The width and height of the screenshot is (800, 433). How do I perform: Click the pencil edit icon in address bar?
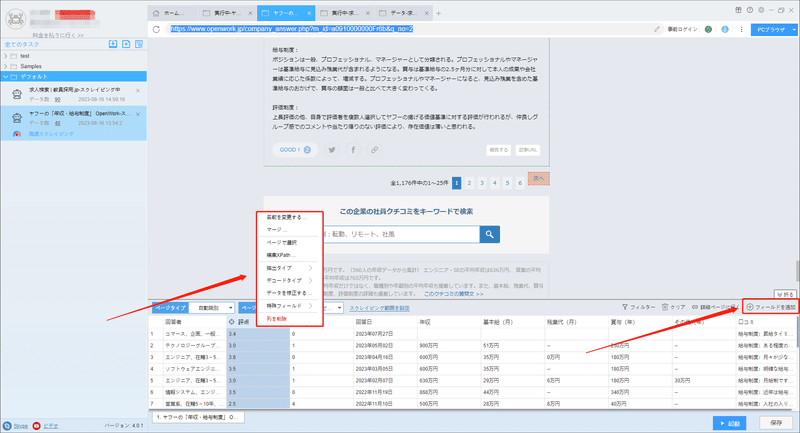coord(657,30)
